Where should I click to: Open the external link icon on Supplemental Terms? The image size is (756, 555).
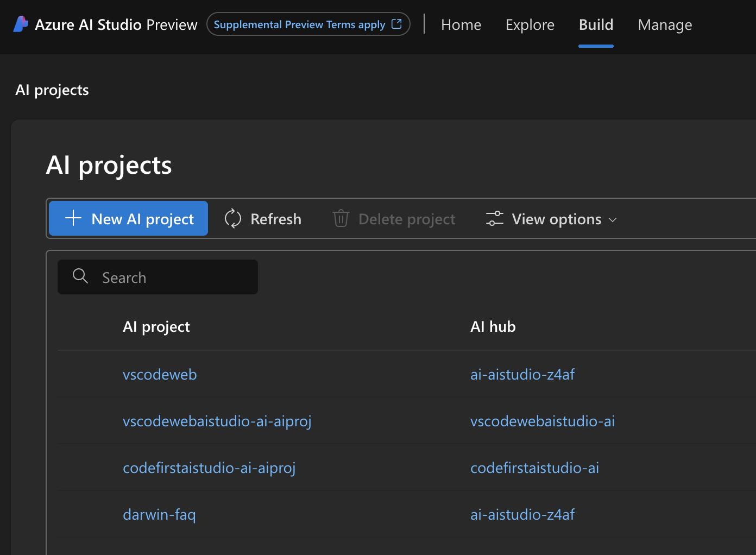396,24
